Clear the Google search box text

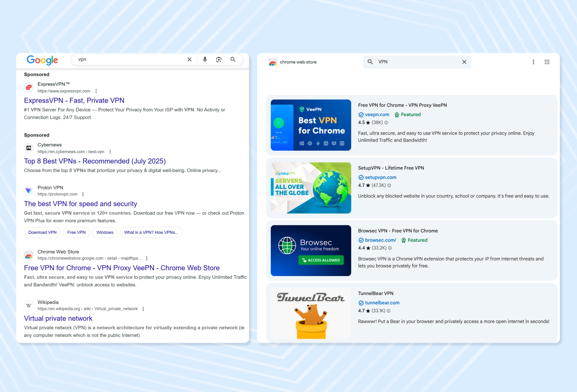189,59
